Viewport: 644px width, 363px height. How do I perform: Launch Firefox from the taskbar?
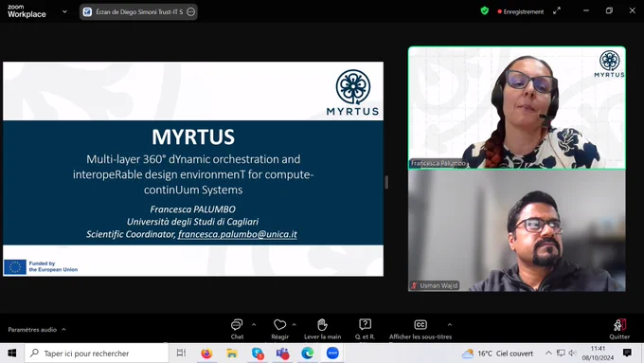[206, 354]
